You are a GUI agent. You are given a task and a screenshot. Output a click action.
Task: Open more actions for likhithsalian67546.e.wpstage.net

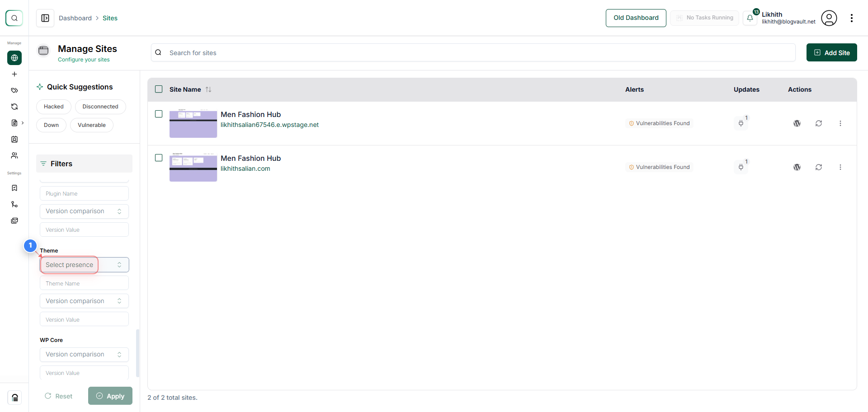pos(840,123)
